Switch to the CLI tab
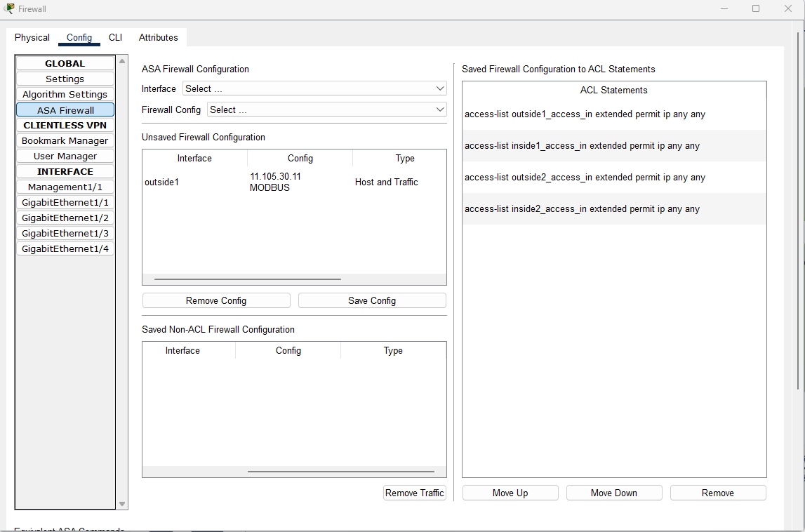This screenshot has width=805, height=532. click(115, 37)
